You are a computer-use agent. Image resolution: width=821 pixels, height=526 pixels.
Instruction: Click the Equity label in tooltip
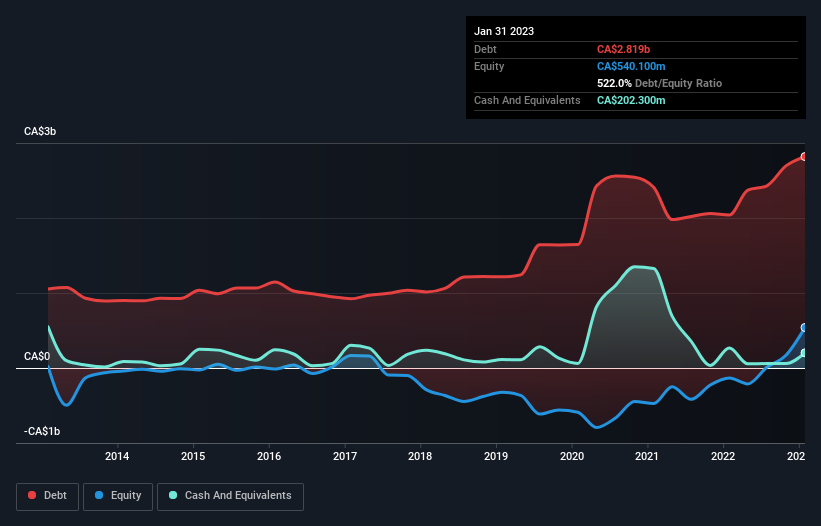click(489, 66)
